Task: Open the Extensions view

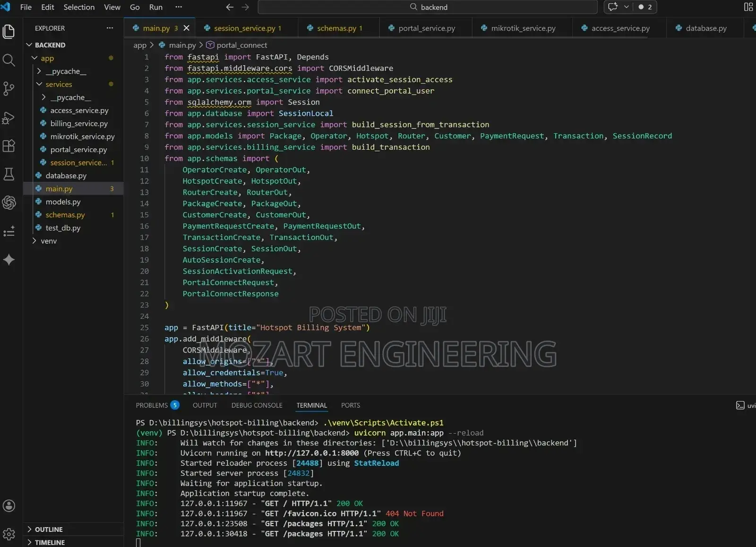Action: (x=9, y=145)
